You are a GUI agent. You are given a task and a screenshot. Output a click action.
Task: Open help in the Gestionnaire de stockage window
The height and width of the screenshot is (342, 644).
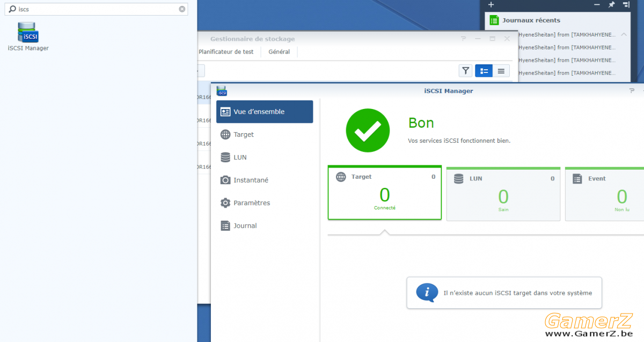click(x=464, y=39)
